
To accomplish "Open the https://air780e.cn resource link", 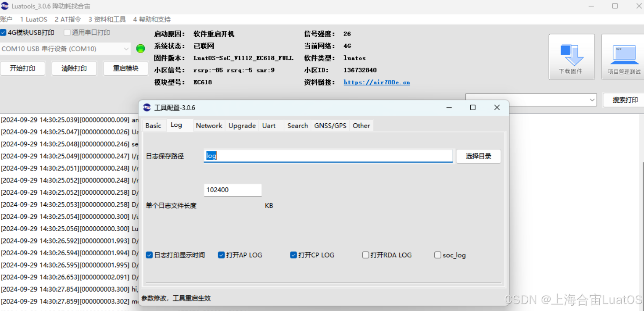I will pos(376,82).
